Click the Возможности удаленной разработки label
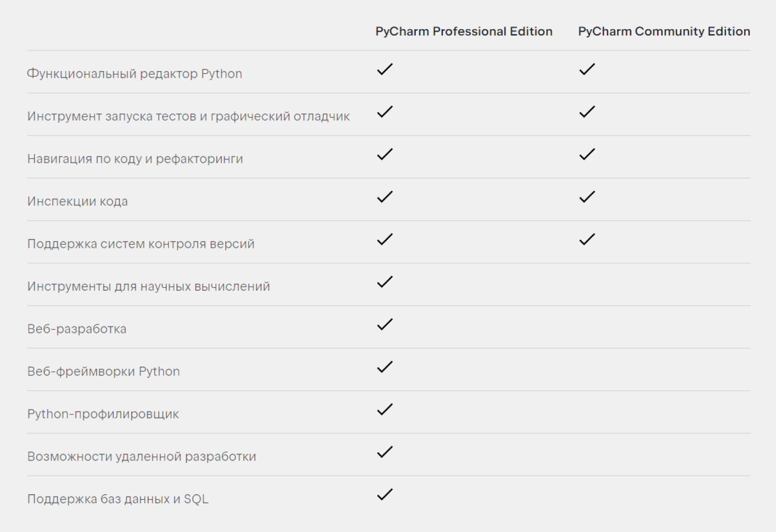The height and width of the screenshot is (532, 776). (142, 456)
